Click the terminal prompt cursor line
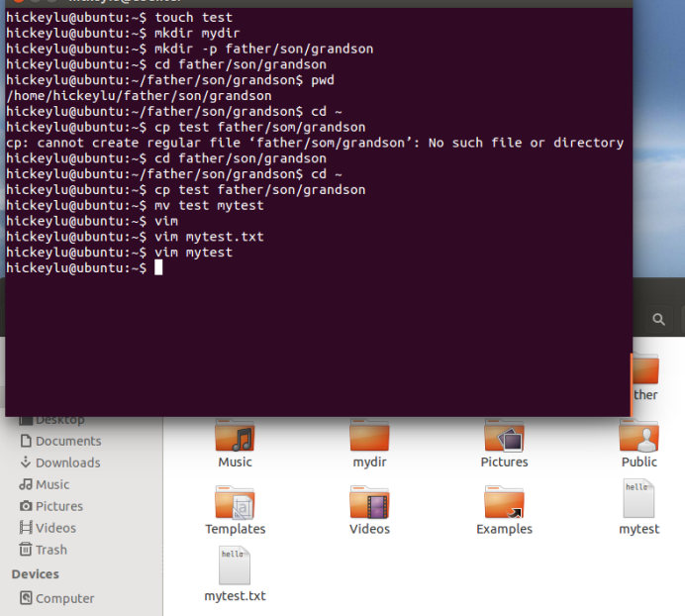The image size is (685, 616). click(156, 268)
